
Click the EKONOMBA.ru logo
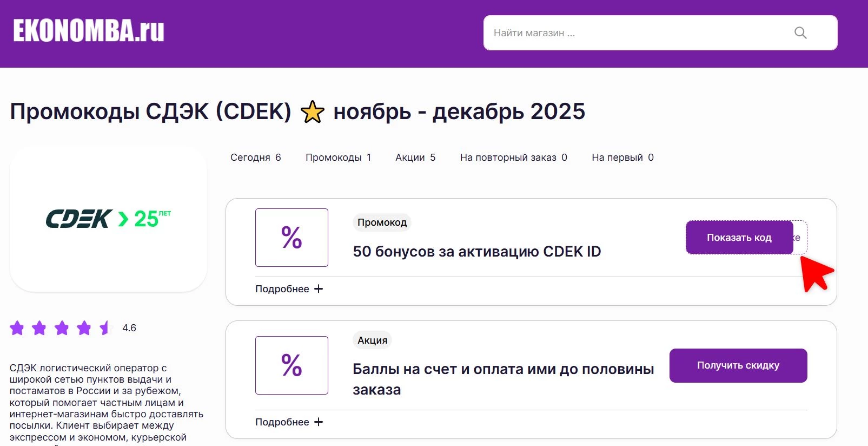click(x=88, y=31)
